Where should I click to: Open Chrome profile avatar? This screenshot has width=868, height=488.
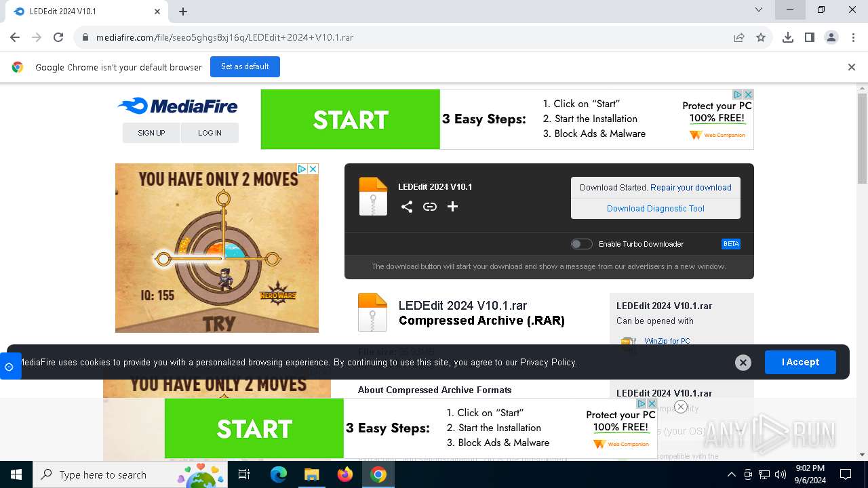point(831,37)
